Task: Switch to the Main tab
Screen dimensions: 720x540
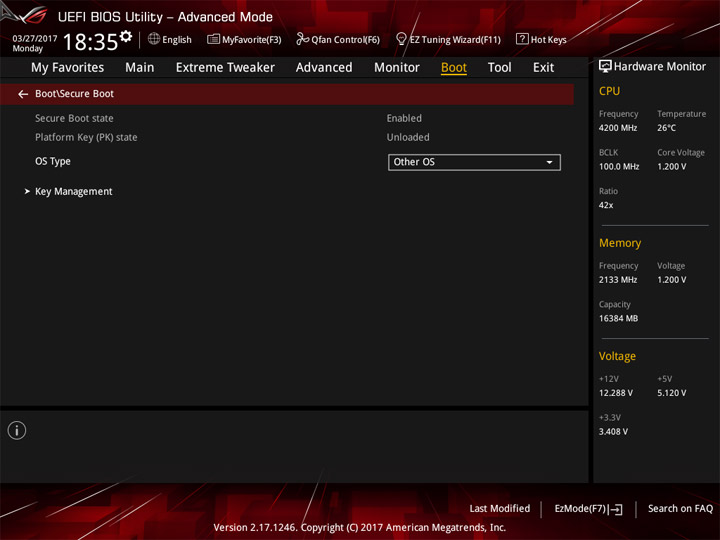Action: [140, 68]
